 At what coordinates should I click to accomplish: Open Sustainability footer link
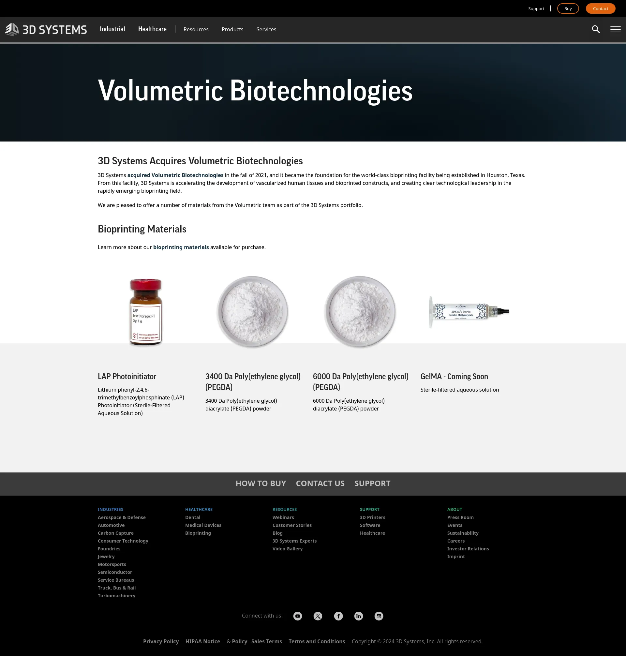tap(463, 533)
